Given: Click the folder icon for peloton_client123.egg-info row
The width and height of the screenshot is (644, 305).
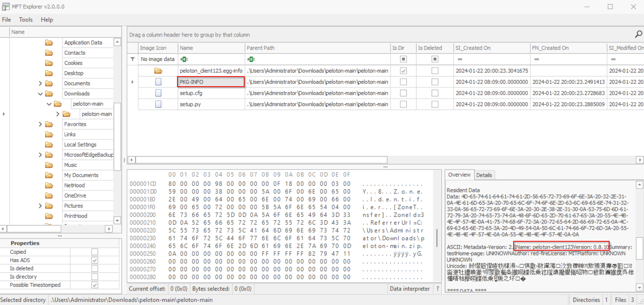Looking at the screenshot, I should pyautogui.click(x=158, y=71).
